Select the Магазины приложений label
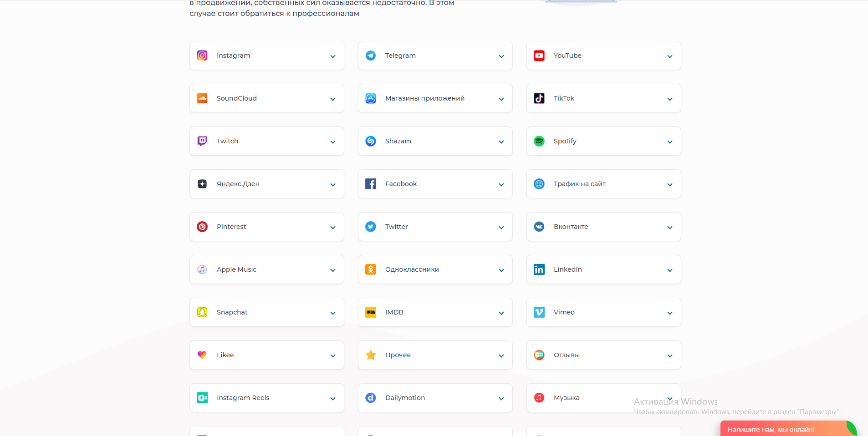Viewport: 868px width, 436px height. coord(424,98)
